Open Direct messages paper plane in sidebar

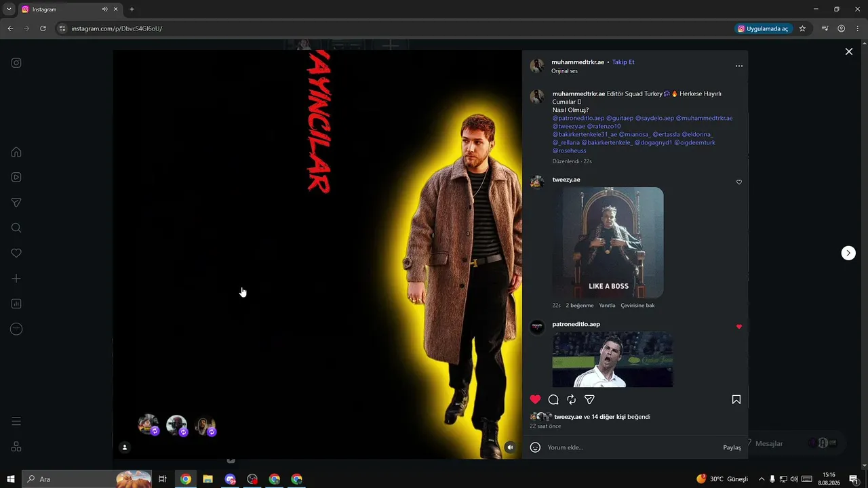(x=16, y=203)
